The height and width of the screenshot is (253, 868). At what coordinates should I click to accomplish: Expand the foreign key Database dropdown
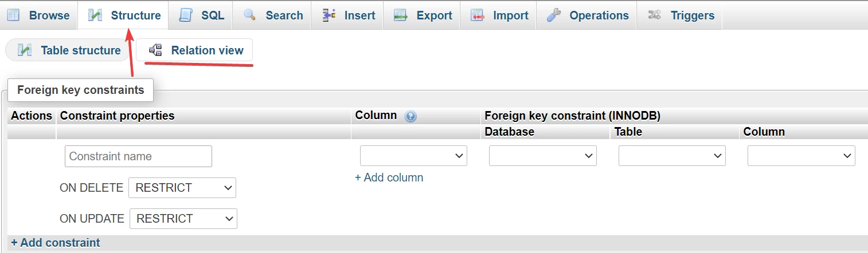click(542, 156)
